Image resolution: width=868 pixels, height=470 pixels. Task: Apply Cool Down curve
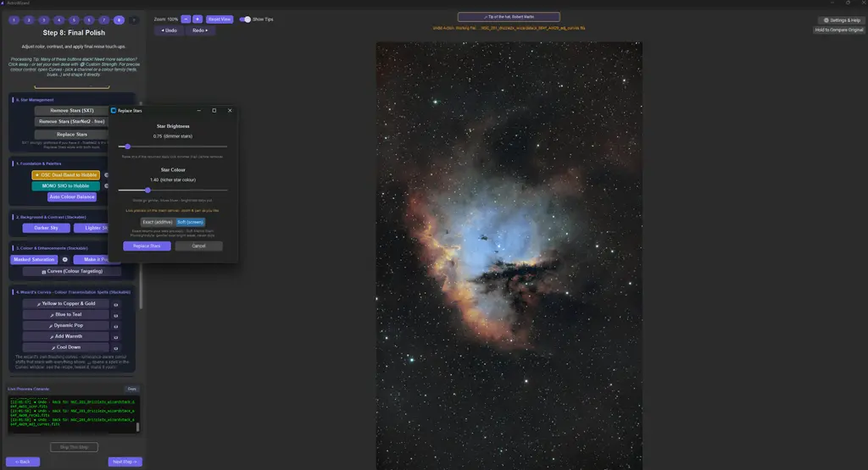coord(65,347)
